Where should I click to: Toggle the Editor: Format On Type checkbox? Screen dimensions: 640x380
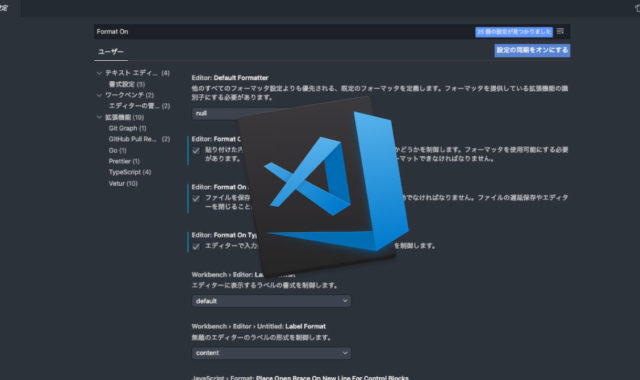coord(196,247)
